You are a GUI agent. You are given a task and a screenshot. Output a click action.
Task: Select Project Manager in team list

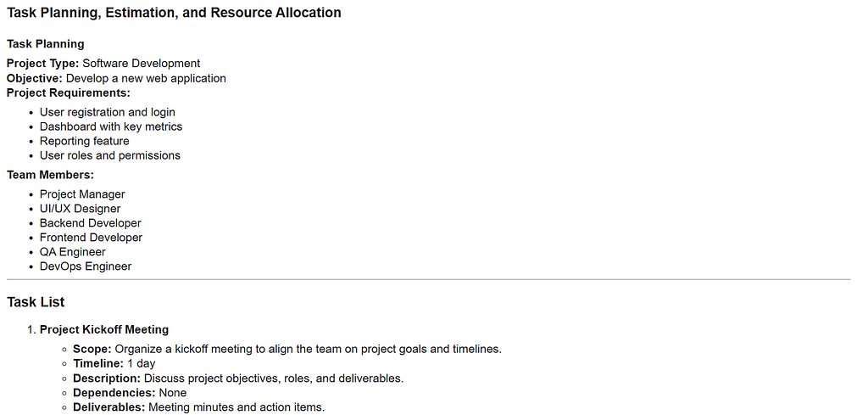coord(82,194)
